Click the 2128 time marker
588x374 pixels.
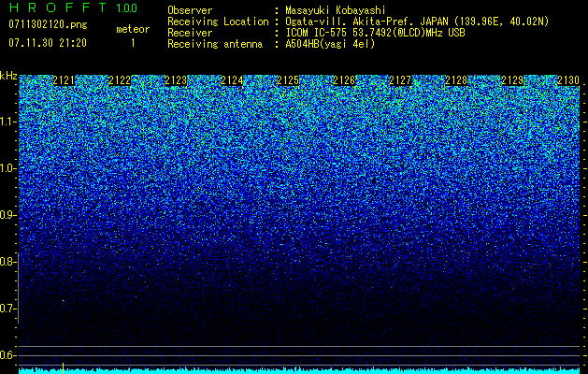click(x=456, y=80)
